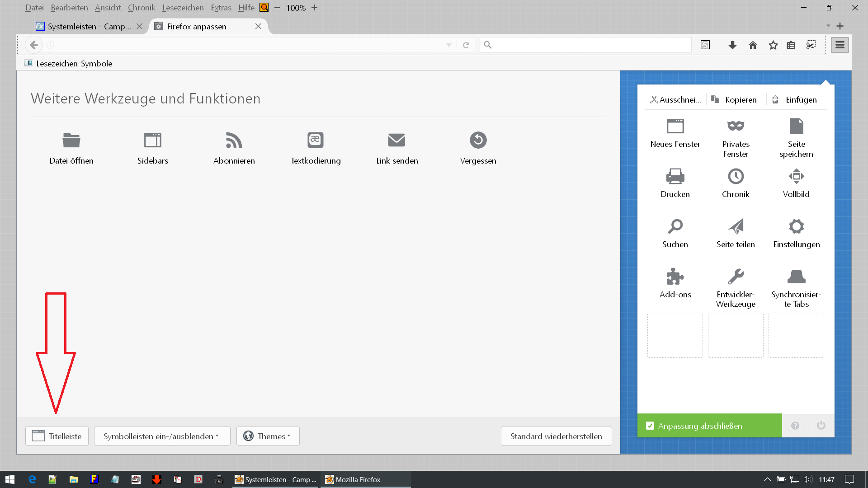Click the downloads arrow in toolbar

(x=732, y=45)
